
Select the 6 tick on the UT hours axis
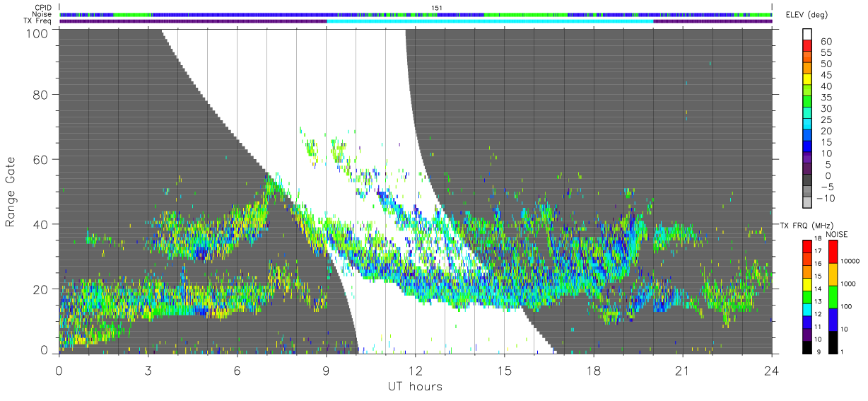tap(237, 371)
